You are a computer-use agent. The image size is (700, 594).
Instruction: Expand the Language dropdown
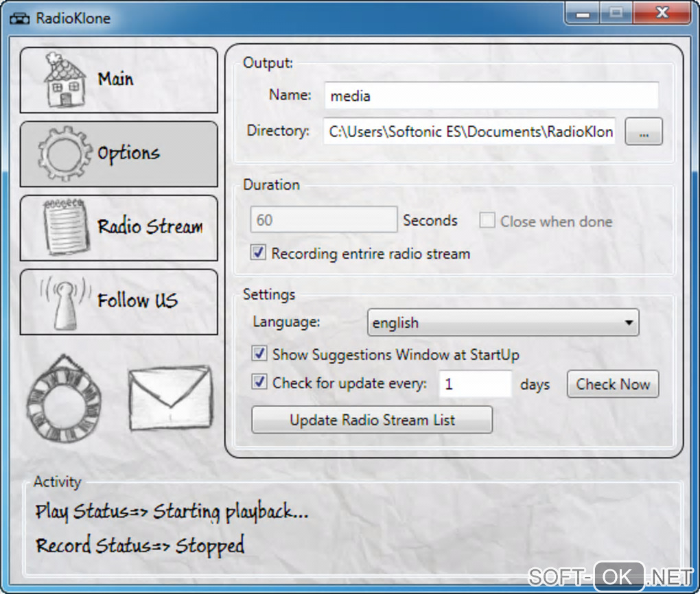pos(503,322)
